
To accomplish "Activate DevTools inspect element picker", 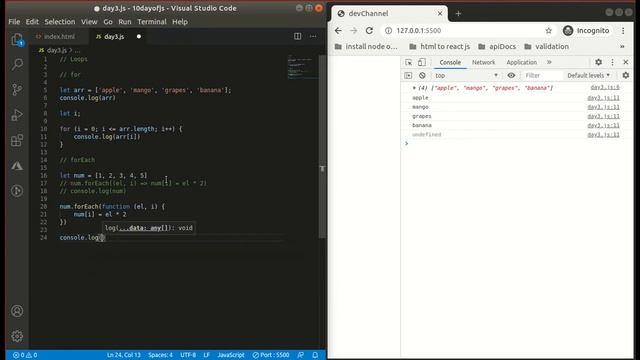I will 409,62.
